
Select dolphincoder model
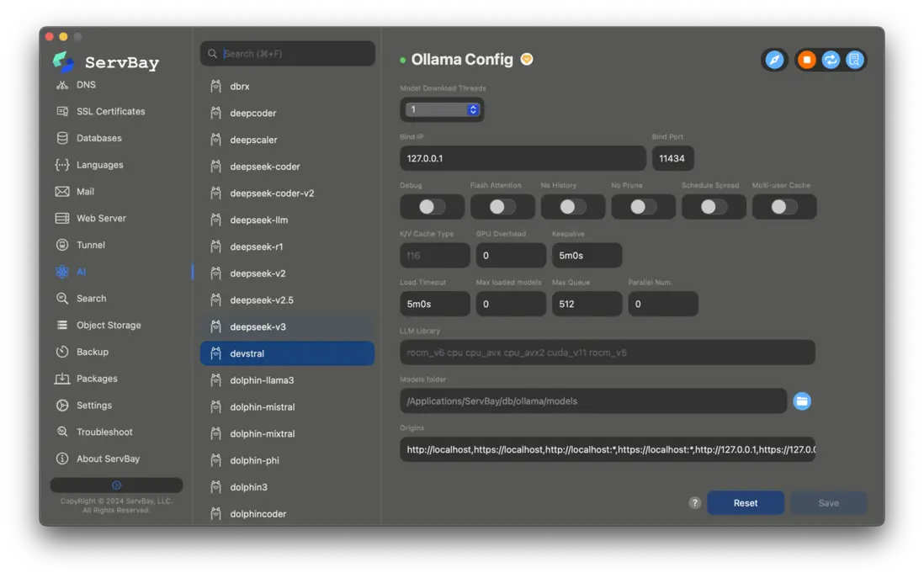[x=288, y=514]
